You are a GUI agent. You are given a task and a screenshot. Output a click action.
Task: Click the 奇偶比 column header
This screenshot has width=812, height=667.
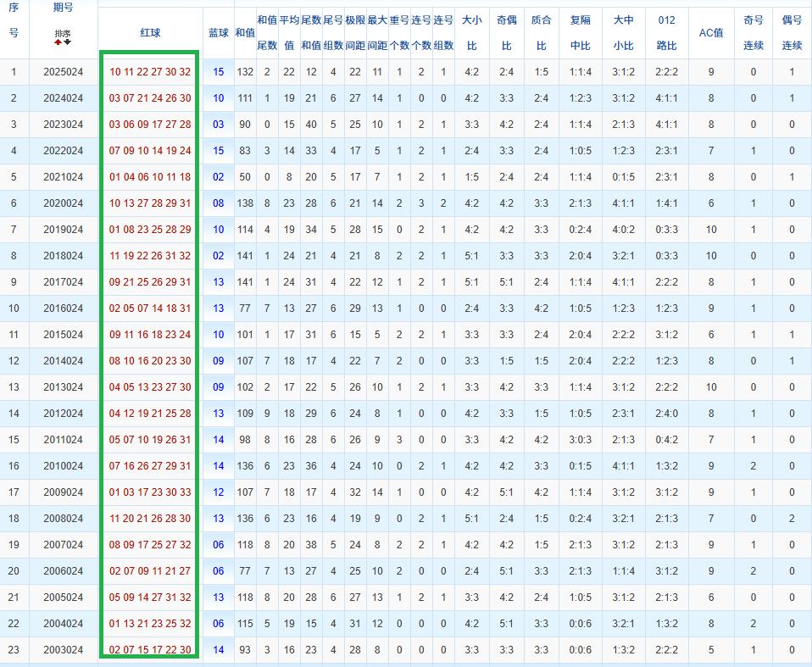pos(507,33)
